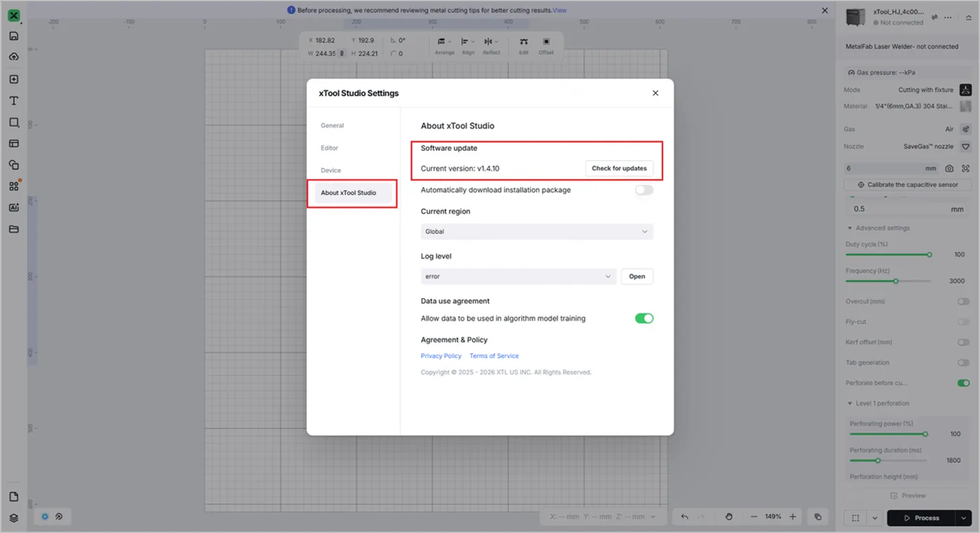Click the Check for updates button

tap(619, 168)
